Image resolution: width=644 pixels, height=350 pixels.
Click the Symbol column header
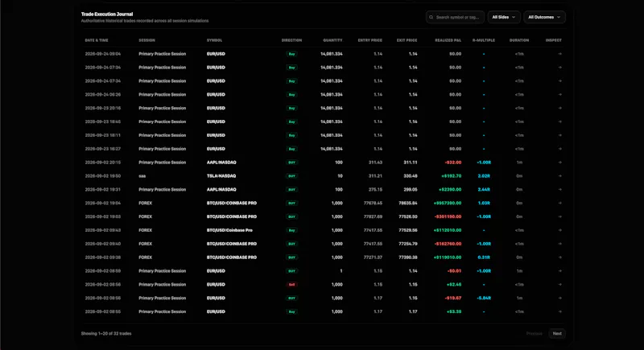pyautogui.click(x=214, y=40)
